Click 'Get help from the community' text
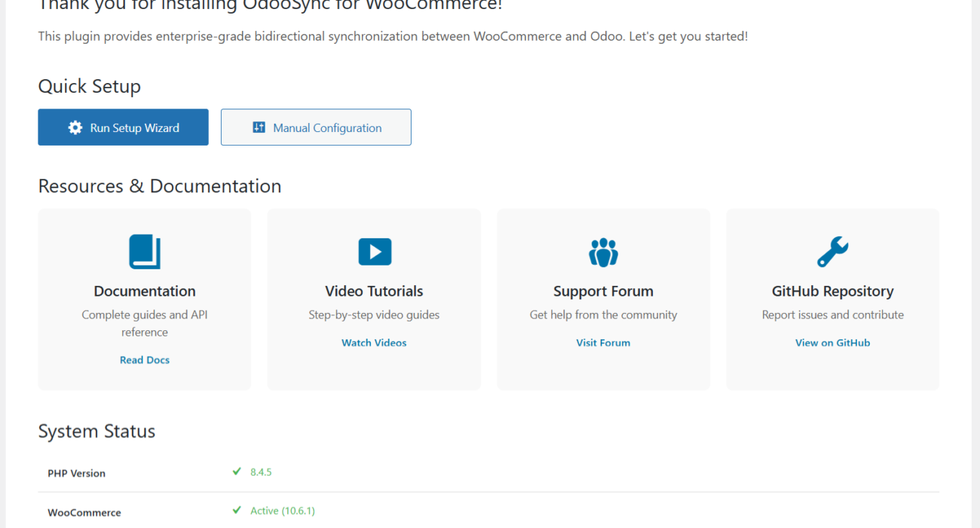The height and width of the screenshot is (528, 980). (603, 315)
